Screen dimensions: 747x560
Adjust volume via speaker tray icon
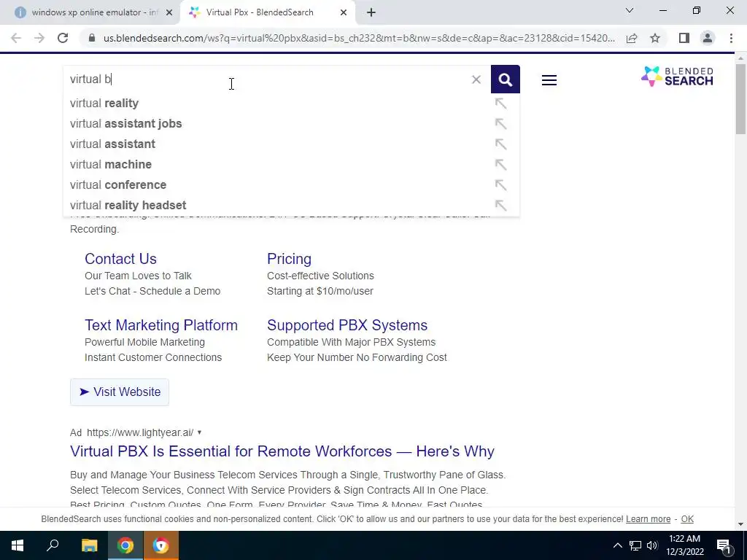click(x=652, y=545)
